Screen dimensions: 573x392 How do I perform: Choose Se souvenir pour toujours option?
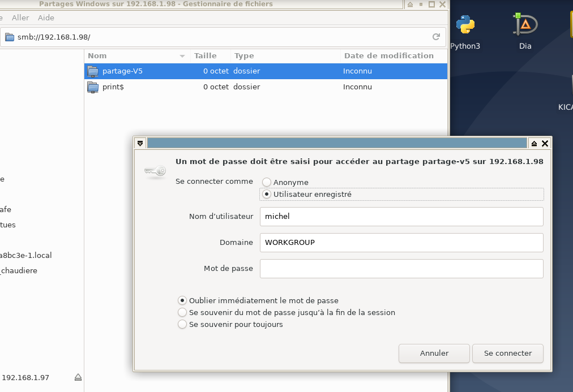pyautogui.click(x=182, y=324)
